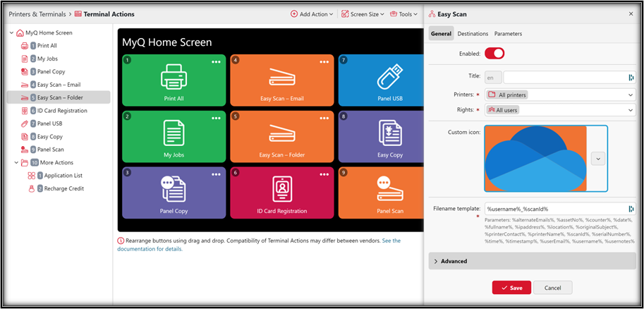This screenshot has width=644, height=309.
Task: Click the More Actions folder icon
Action: pyautogui.click(x=25, y=163)
